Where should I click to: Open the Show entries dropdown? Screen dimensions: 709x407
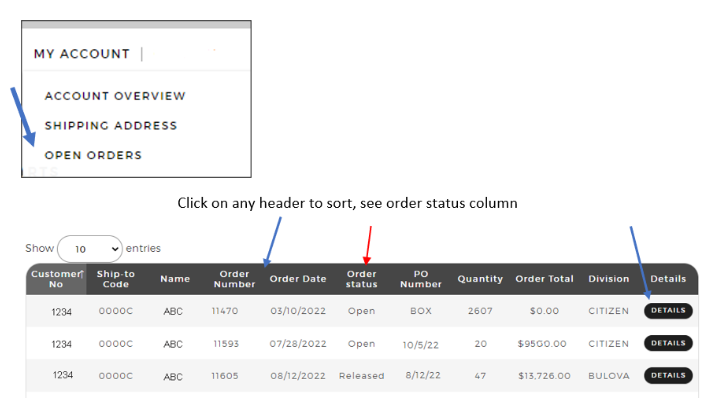tap(90, 249)
